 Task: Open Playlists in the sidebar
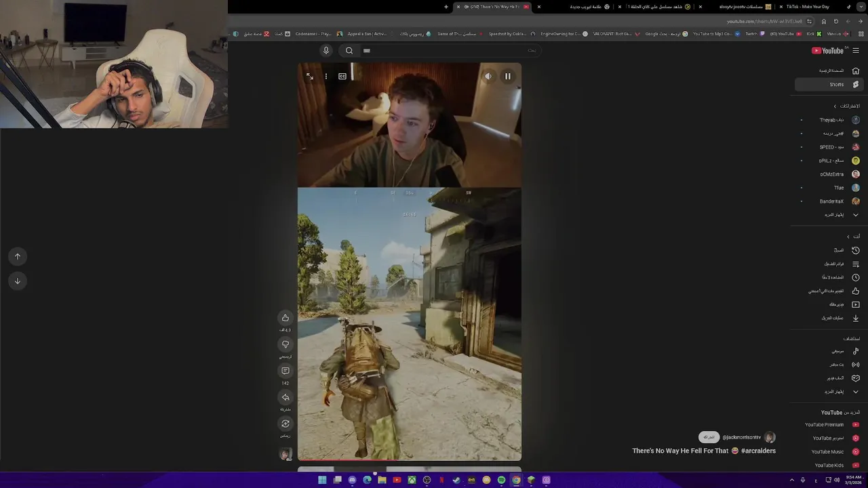tap(829, 264)
